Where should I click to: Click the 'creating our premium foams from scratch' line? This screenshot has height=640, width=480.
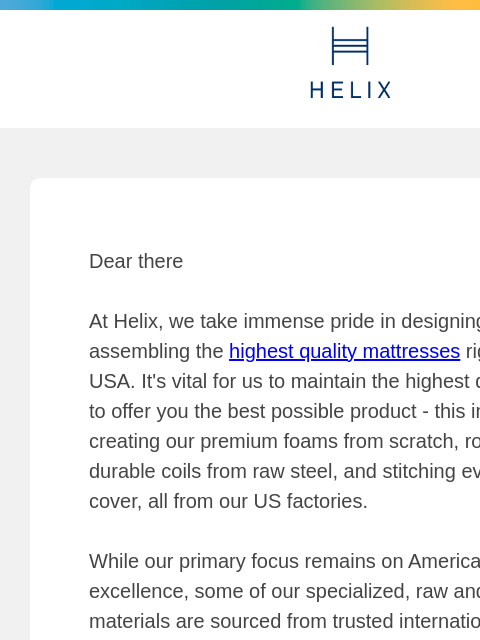point(284,441)
